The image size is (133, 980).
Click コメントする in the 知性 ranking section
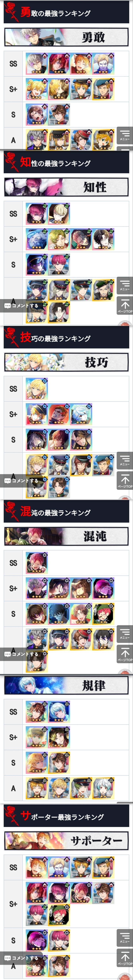(x=21, y=306)
